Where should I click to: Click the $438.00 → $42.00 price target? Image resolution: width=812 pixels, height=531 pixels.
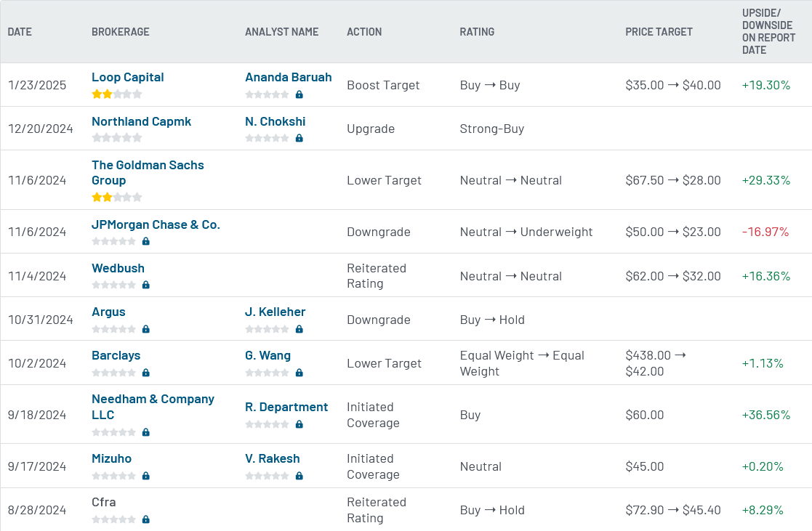pos(656,362)
